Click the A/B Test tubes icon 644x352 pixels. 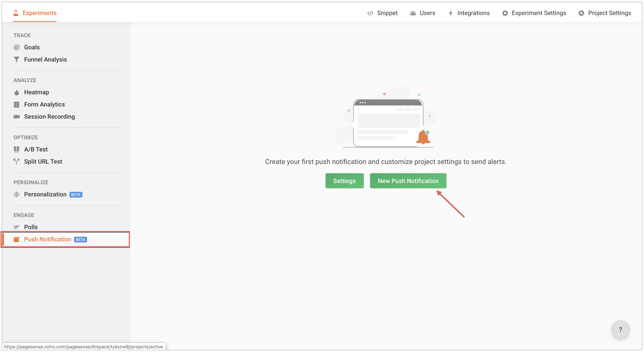click(x=17, y=150)
